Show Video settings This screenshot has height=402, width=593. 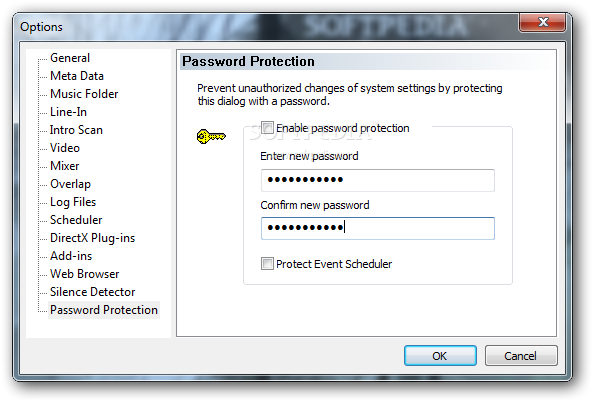click(65, 148)
